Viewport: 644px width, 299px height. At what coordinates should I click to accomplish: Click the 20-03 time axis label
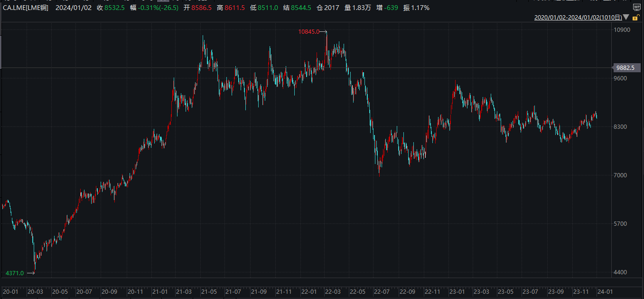pos(35,291)
